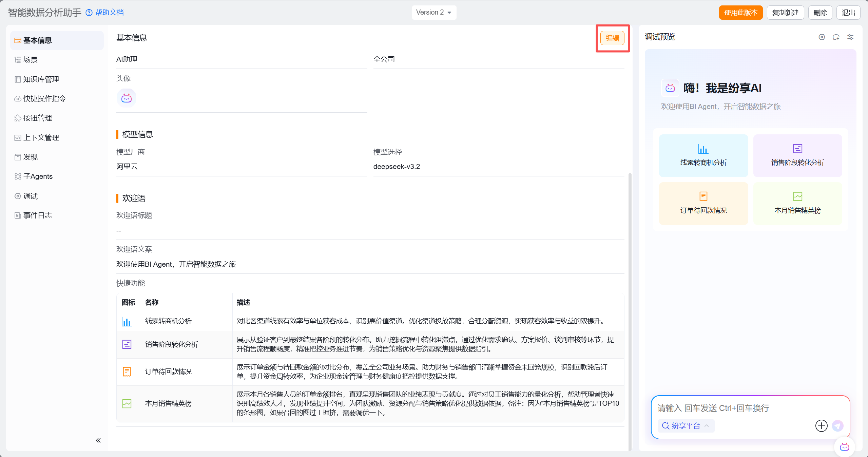Open the preview filter sliders icon
This screenshot has height=457, width=868.
[x=850, y=37]
